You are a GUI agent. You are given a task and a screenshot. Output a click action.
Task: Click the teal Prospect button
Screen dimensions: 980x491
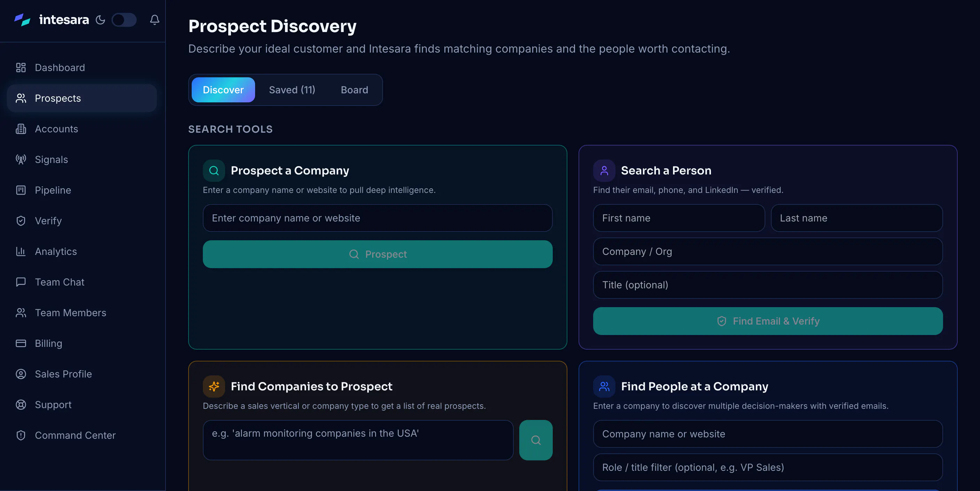(x=377, y=254)
